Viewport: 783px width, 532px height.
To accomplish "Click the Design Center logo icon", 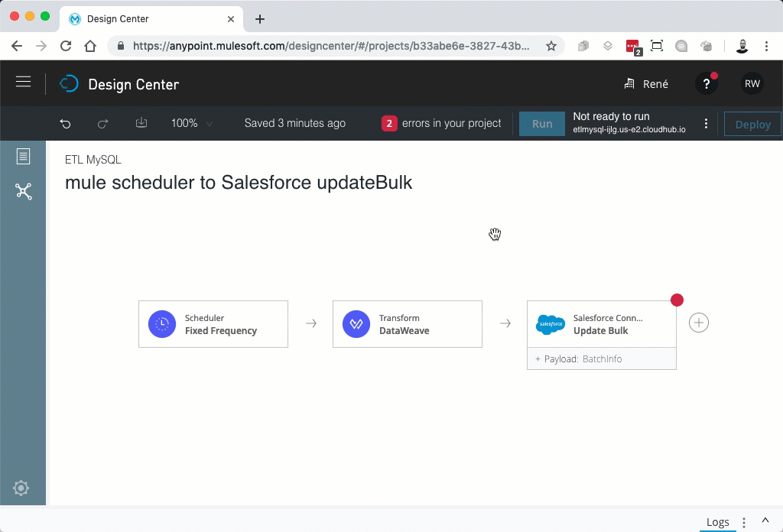I will 69,84.
